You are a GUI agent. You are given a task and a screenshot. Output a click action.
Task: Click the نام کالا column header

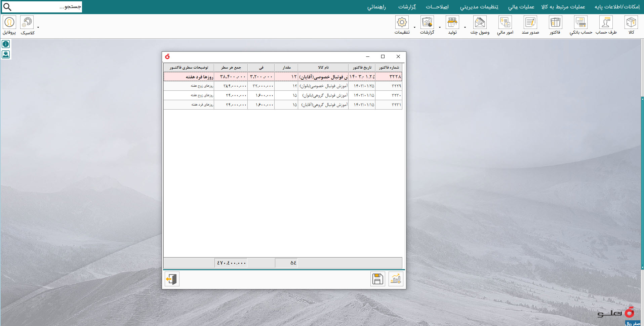(x=323, y=68)
